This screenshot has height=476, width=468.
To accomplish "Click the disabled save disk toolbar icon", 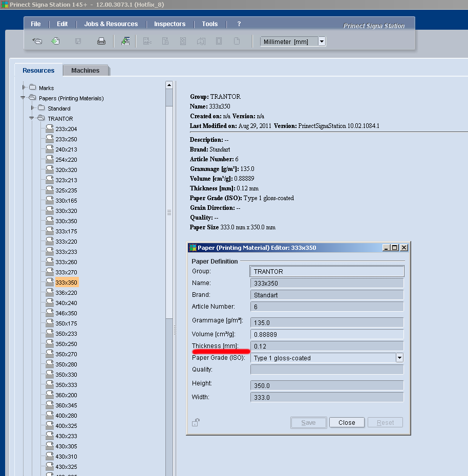I will (78, 41).
